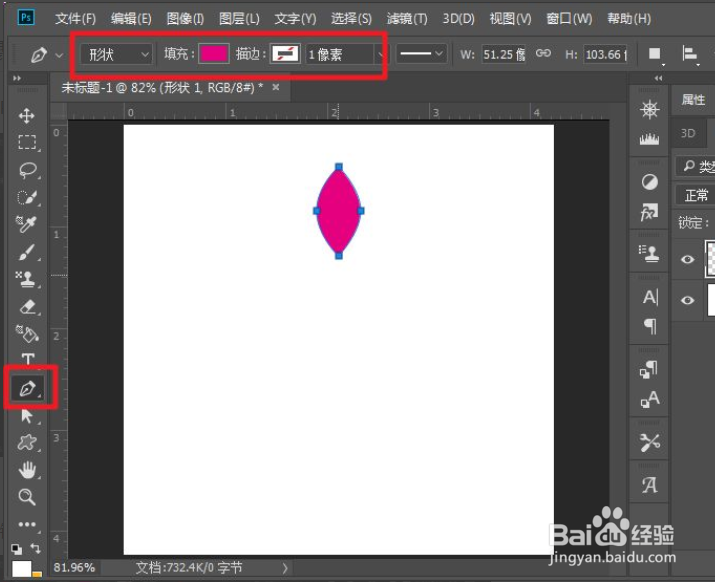Open the Paragraph Styles panel icon
The width and height of the screenshot is (715, 582).
click(649, 369)
